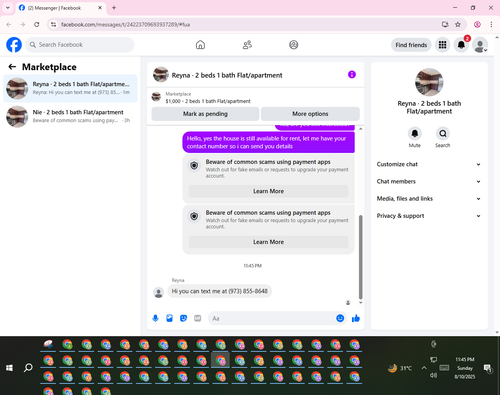Click the message 'Hi you can text me at (973) 855-8648'
The image size is (500, 395).
tap(220, 291)
